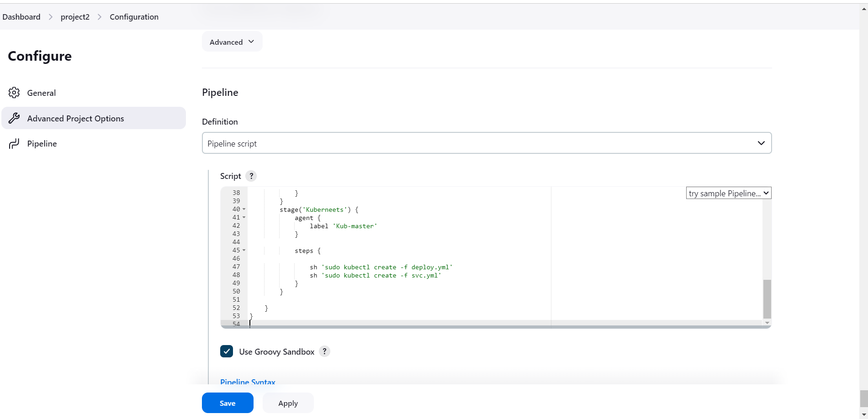
Task: Collapse the agent block fold at line 41
Action: [x=244, y=217]
